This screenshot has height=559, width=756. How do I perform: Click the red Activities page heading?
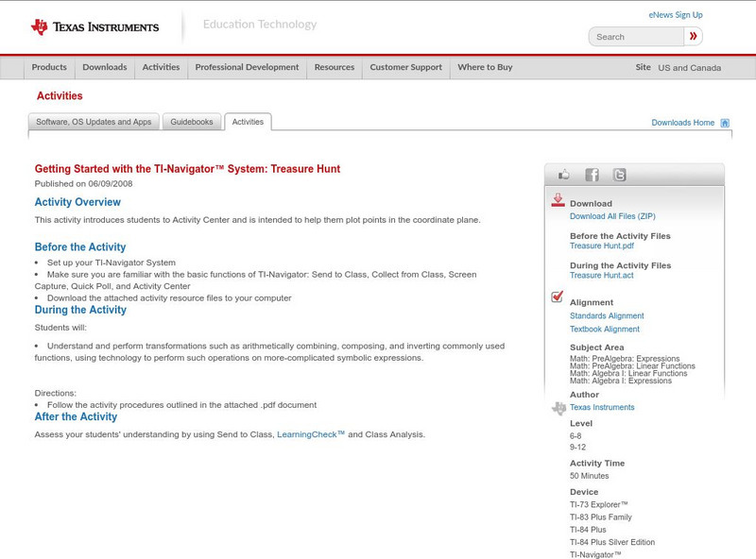tap(60, 96)
